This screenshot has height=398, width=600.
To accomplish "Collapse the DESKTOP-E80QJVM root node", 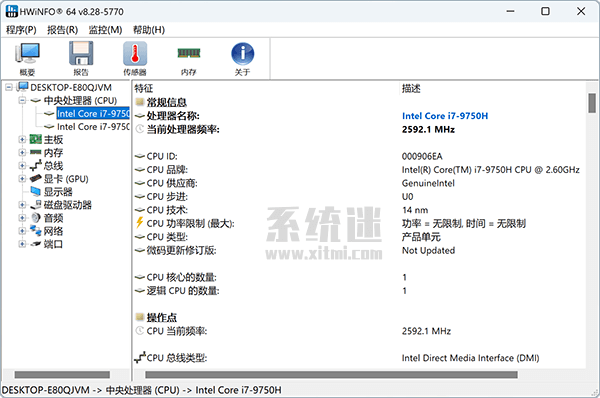I will pyautogui.click(x=9, y=88).
